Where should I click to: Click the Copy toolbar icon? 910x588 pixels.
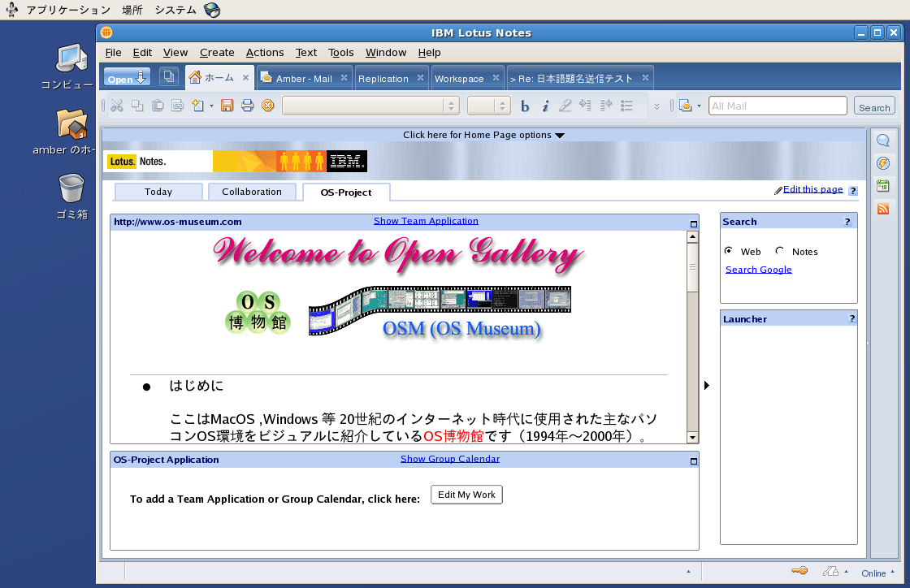tap(137, 106)
